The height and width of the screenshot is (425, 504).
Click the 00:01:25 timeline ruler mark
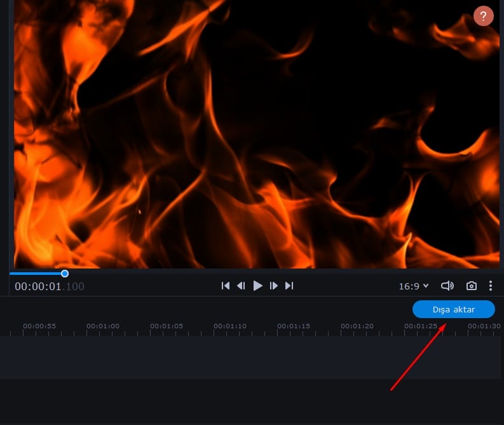[x=421, y=326]
